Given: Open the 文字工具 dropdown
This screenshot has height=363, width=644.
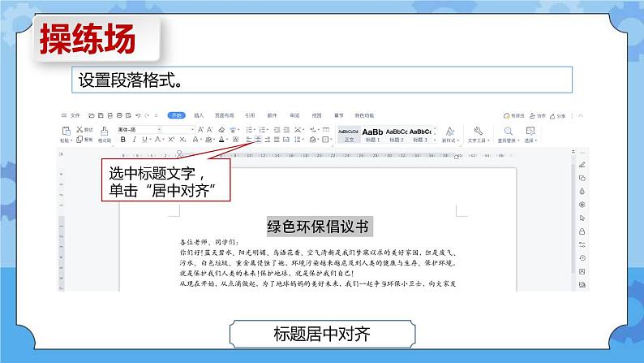Looking at the screenshot, I should [479, 135].
